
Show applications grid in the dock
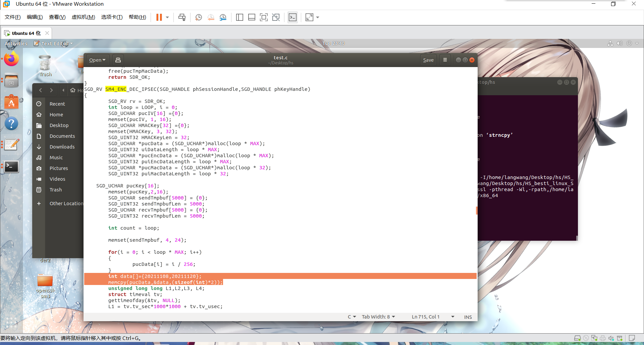tap(11, 323)
